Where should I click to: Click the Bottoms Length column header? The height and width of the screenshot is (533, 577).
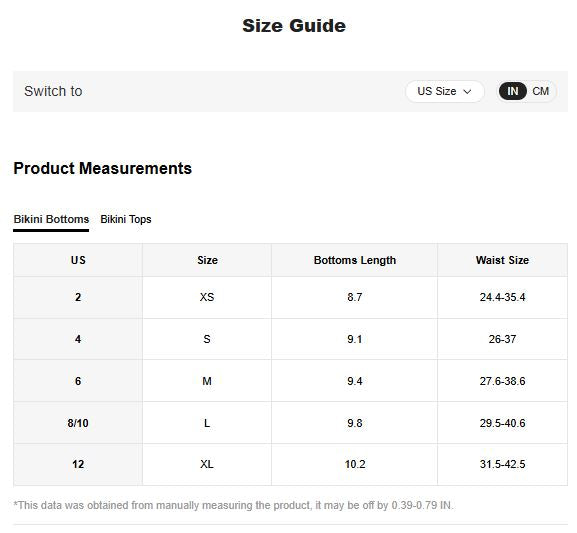click(354, 260)
